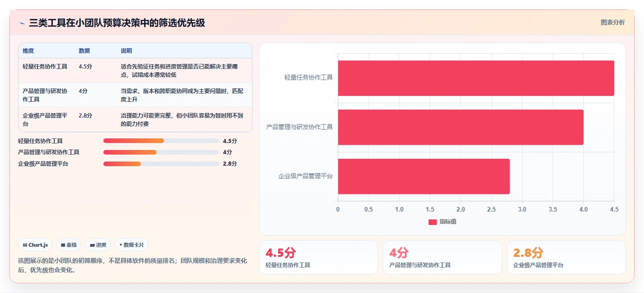Click table cell 产品管理与研发协作工具
Viewport: 644px width, 293px height.
45,95
